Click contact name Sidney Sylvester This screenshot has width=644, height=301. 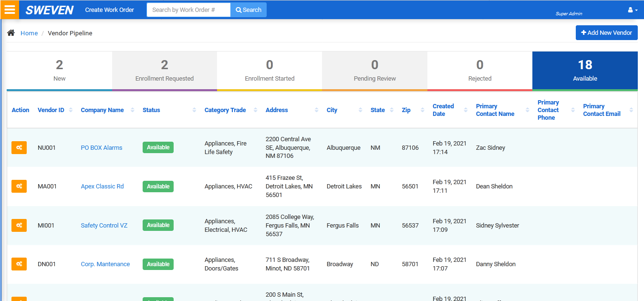(x=498, y=225)
